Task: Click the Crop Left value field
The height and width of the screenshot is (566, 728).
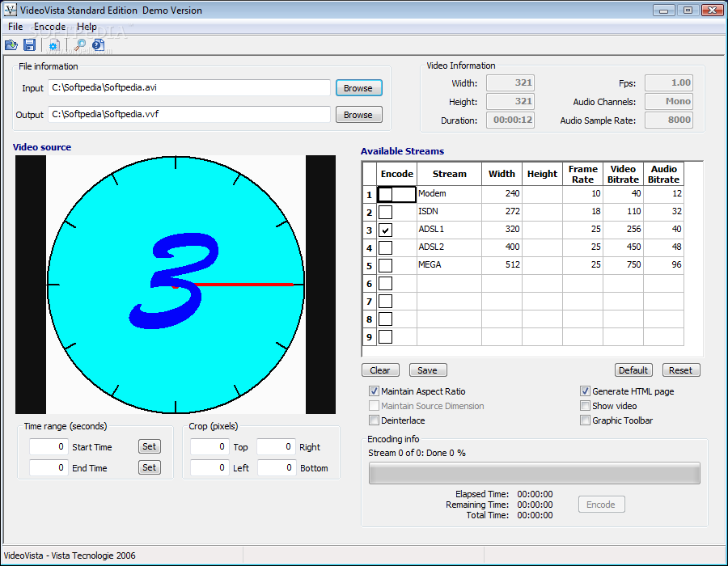Action: point(210,467)
